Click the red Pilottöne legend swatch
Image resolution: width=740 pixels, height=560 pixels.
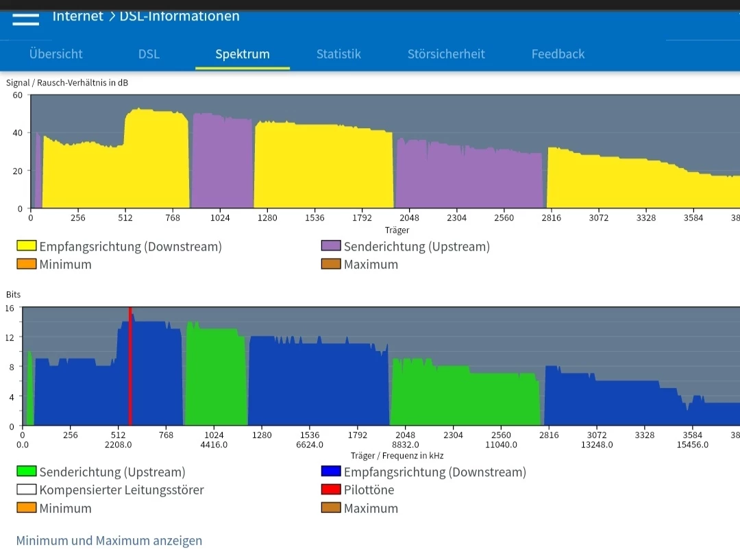click(x=331, y=489)
